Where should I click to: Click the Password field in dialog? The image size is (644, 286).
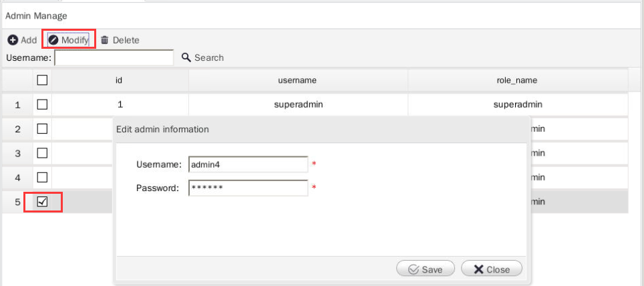pos(248,188)
